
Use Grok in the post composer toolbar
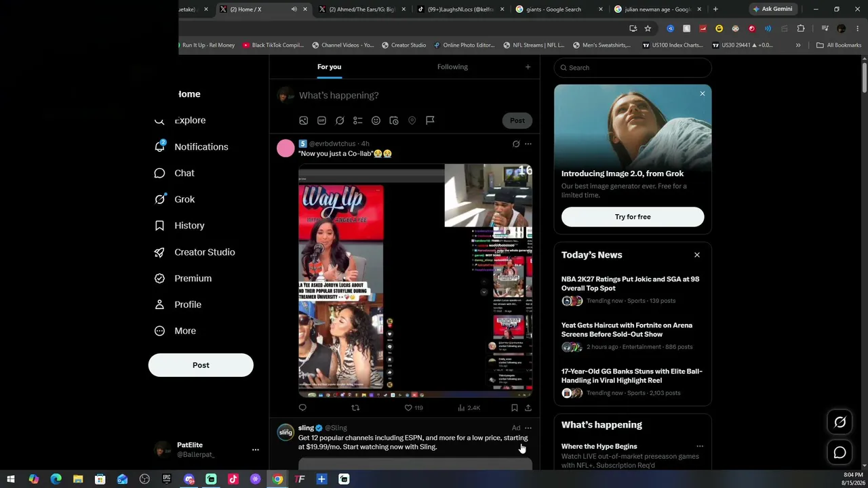coord(340,121)
